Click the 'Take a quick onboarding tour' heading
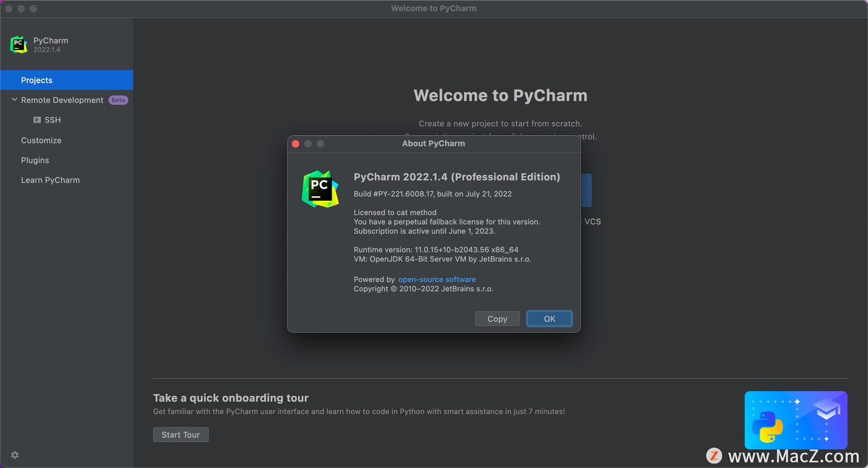This screenshot has width=868, height=468. (x=231, y=398)
